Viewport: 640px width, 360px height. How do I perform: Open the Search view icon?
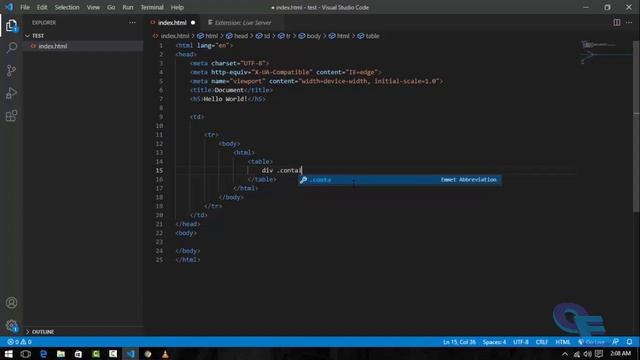tap(11, 48)
